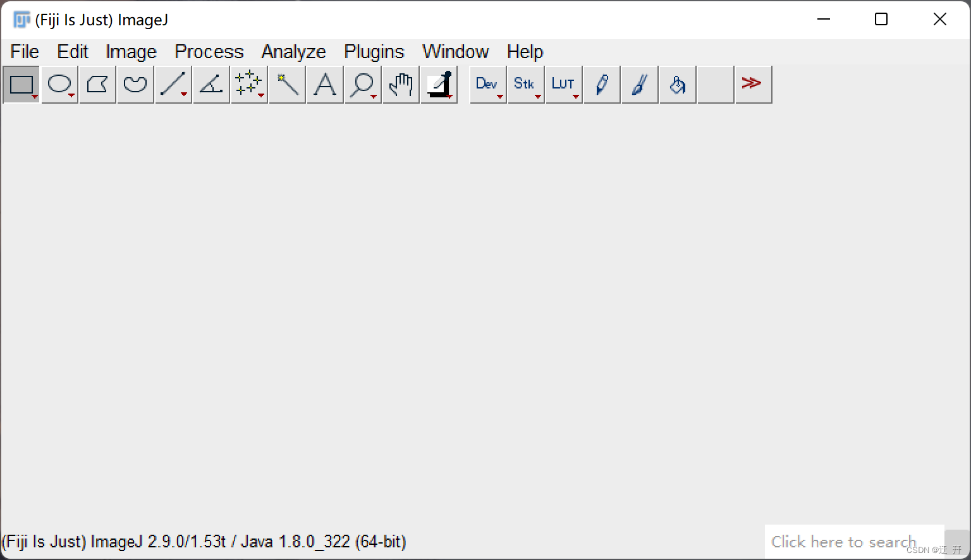This screenshot has width=971, height=560.
Task: Select the Angle tool
Action: click(211, 84)
